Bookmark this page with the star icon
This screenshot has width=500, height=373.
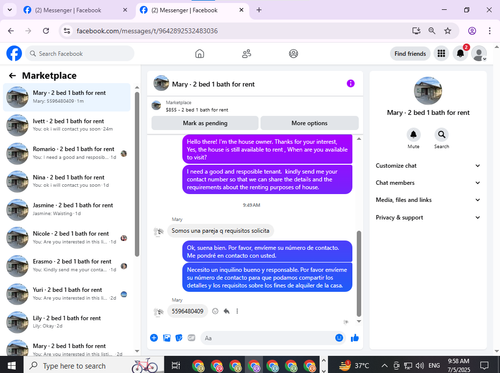click(448, 31)
